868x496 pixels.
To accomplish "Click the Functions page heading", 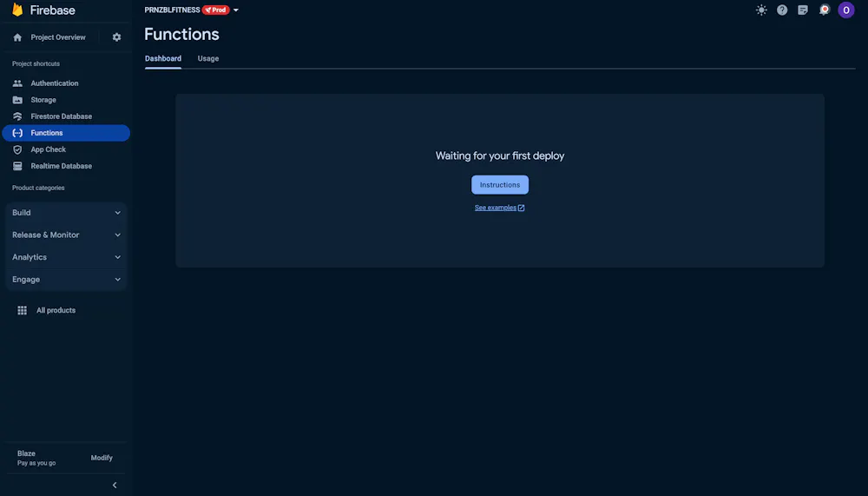I will tap(181, 35).
